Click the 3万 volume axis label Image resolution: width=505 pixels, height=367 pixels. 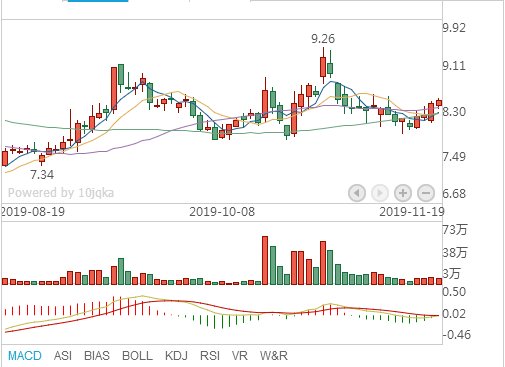tap(451, 273)
